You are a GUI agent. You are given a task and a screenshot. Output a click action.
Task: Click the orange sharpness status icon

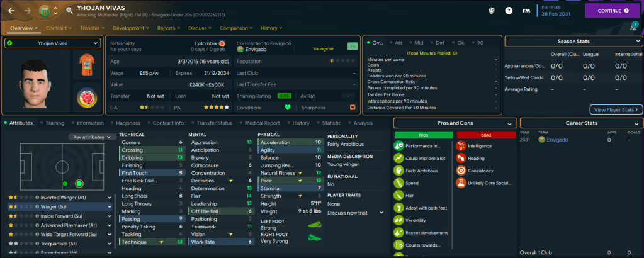(353, 107)
